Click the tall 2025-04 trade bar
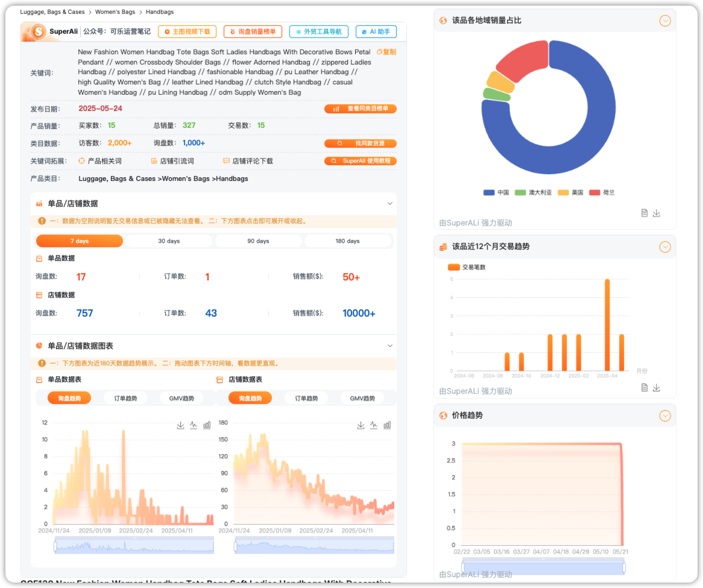The image size is (703, 588). click(607, 325)
